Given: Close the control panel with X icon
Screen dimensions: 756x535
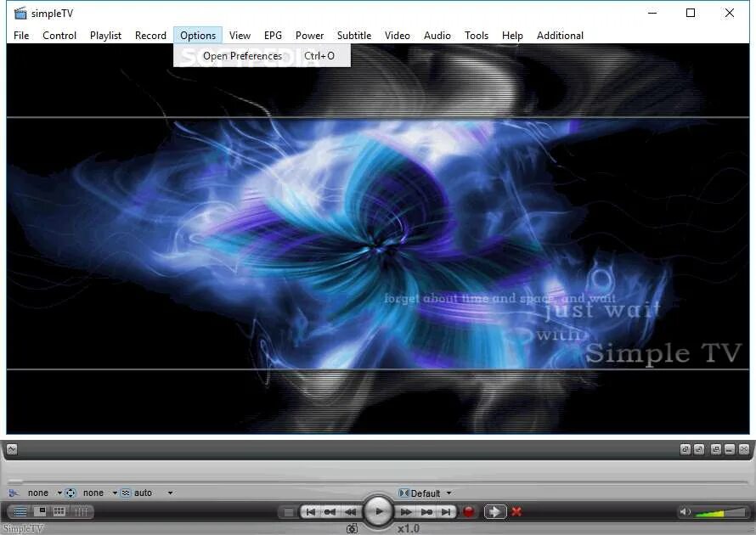Looking at the screenshot, I should pyautogui.click(x=744, y=449).
